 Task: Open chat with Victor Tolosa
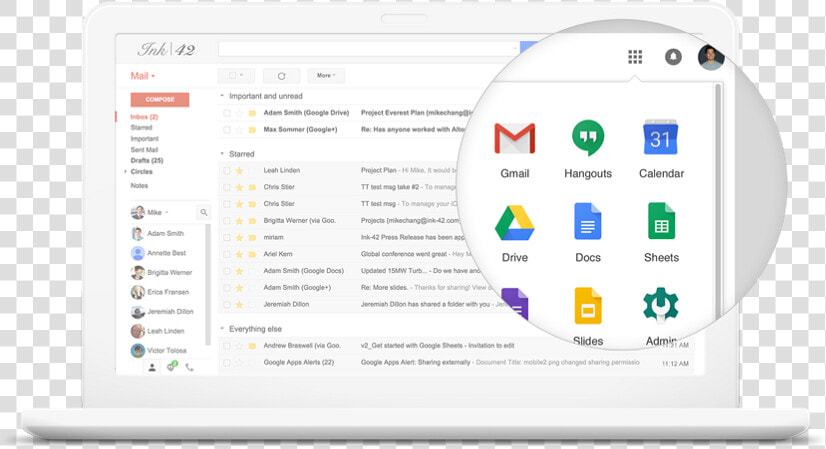pos(167,350)
